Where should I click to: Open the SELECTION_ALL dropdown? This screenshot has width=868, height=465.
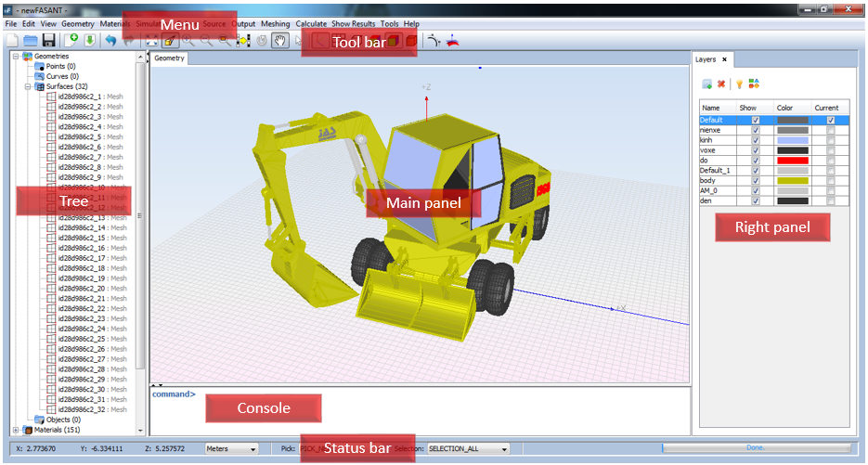(x=468, y=448)
